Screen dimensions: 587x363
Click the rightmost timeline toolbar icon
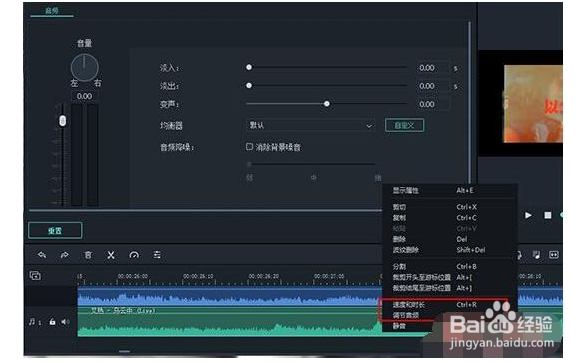point(553,255)
